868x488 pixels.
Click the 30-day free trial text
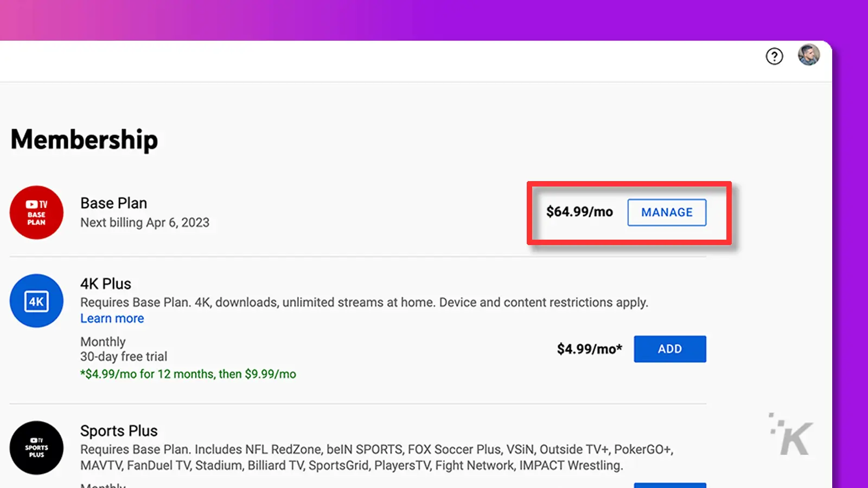click(124, 357)
